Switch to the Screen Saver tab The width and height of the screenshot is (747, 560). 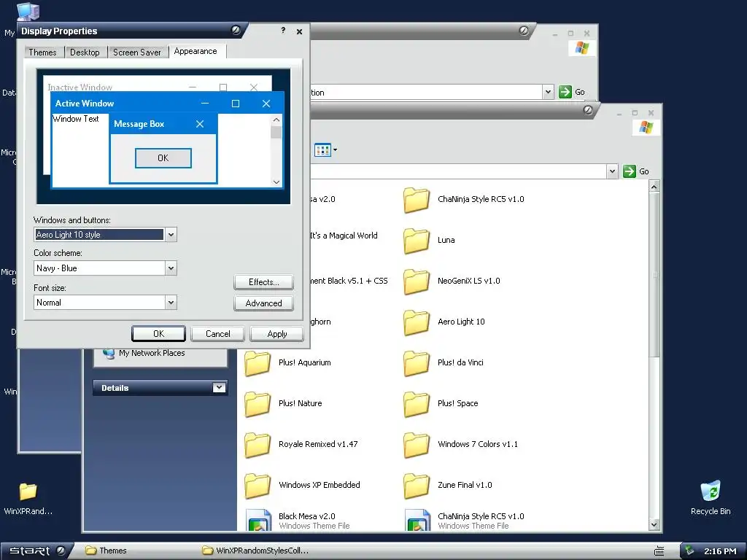point(136,52)
